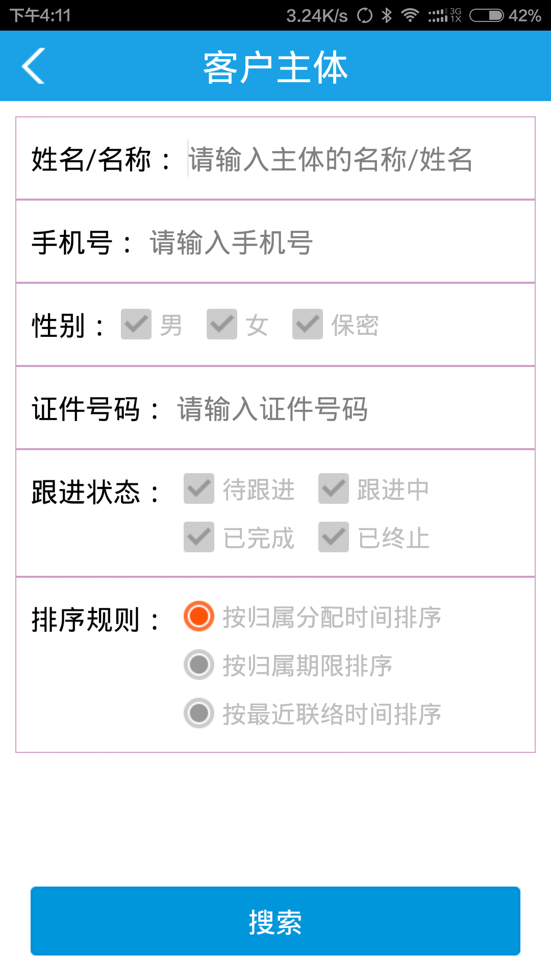
Task: Toggle the 女 gender checkbox
Action: pyautogui.click(x=222, y=324)
